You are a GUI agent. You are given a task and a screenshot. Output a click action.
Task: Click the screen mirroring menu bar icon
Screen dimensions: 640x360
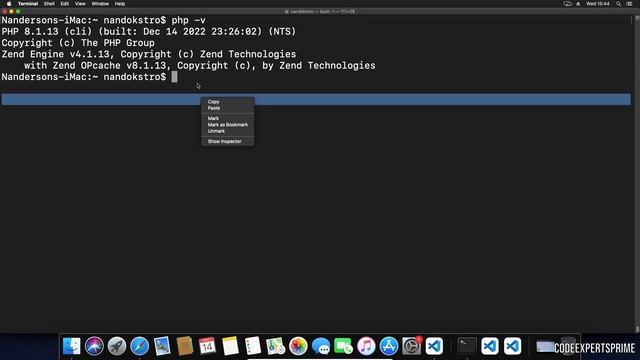(x=567, y=4)
